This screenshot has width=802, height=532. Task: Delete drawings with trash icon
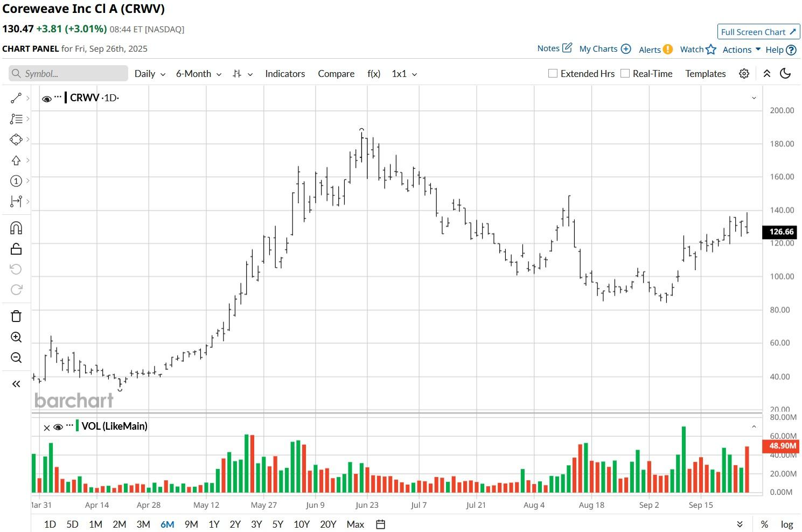[x=16, y=316]
